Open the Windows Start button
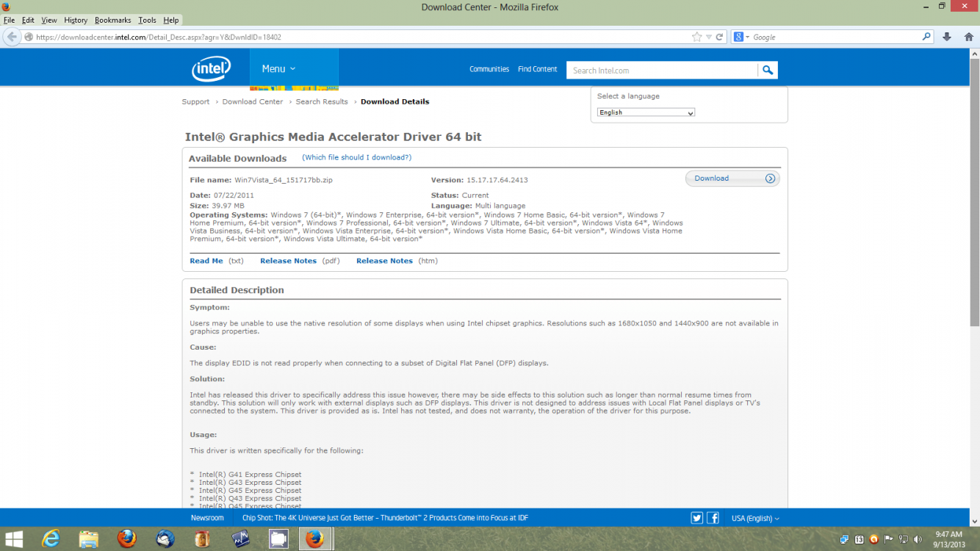 [x=13, y=539]
